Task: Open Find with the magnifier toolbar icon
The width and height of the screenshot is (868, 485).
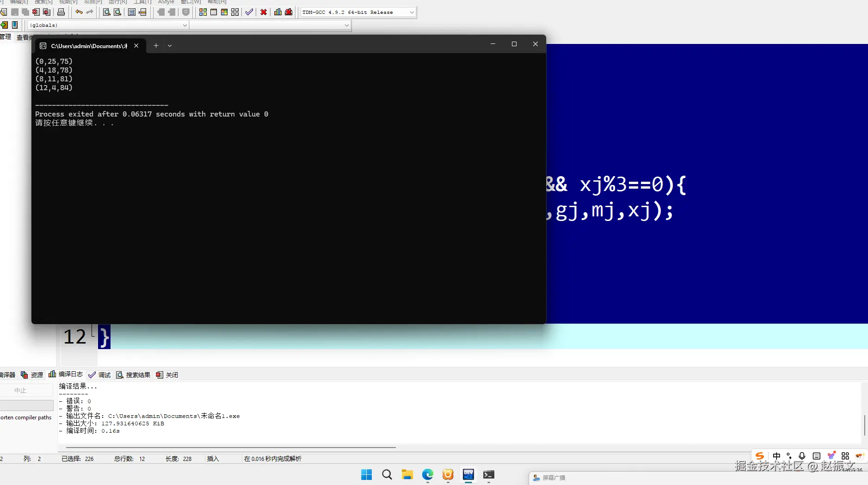Action: pyautogui.click(x=107, y=12)
